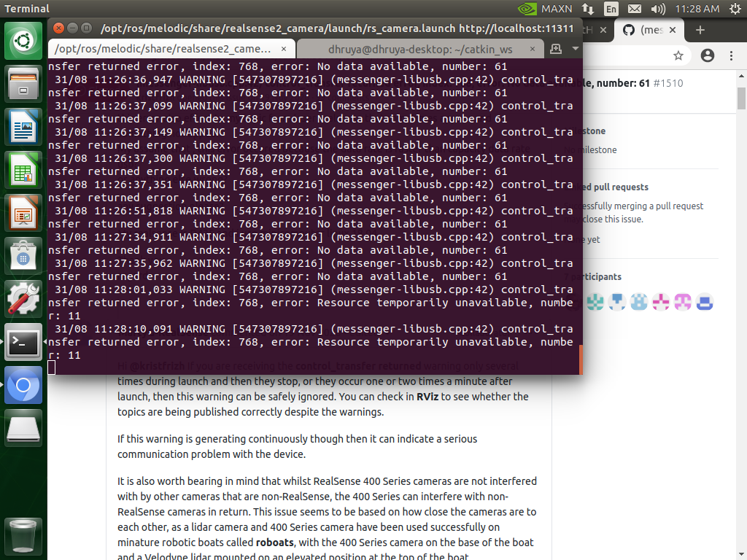
Task: Open the session gear menu in the top panel
Action: click(x=737, y=9)
